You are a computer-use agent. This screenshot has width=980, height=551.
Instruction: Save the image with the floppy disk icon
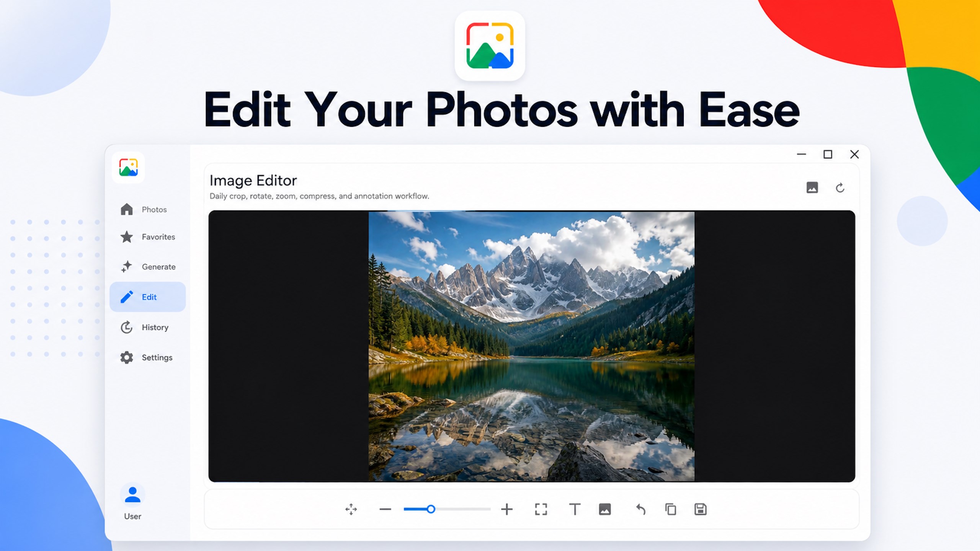pyautogui.click(x=701, y=509)
